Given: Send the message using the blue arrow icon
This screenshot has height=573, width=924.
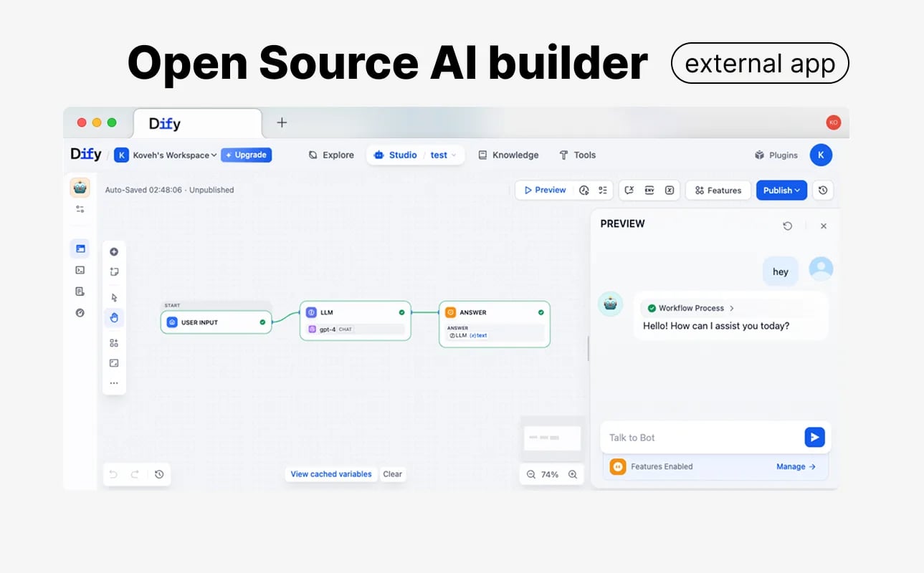Looking at the screenshot, I should pos(814,437).
